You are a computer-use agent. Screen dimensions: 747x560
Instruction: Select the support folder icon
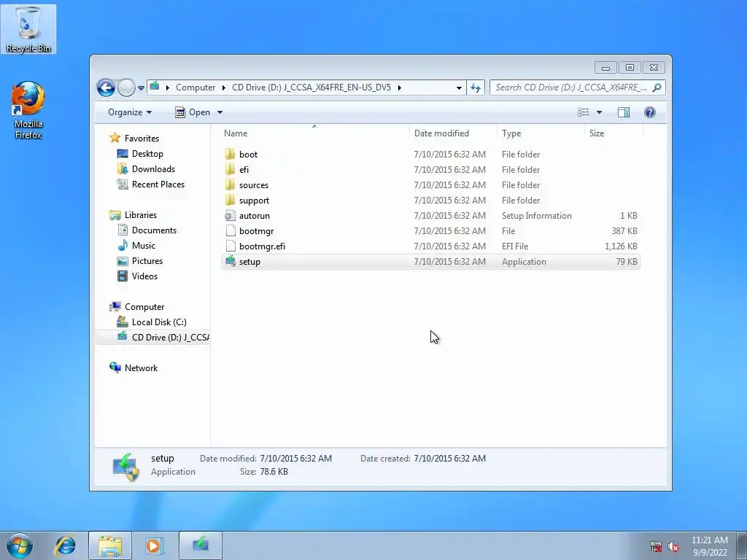pyautogui.click(x=231, y=200)
